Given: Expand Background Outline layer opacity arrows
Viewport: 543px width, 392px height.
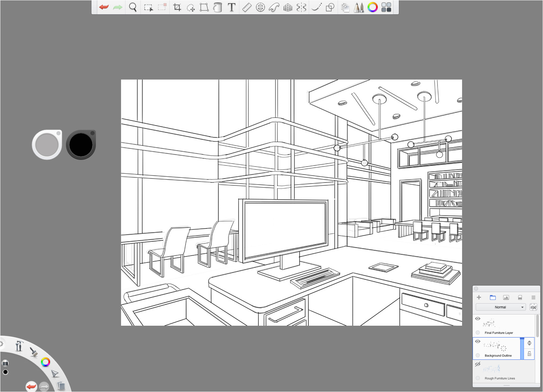Looking at the screenshot, I should [529, 343].
